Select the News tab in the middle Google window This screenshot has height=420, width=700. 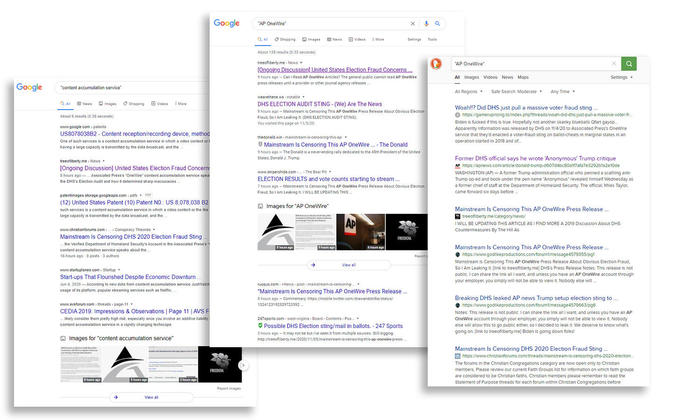[334, 39]
